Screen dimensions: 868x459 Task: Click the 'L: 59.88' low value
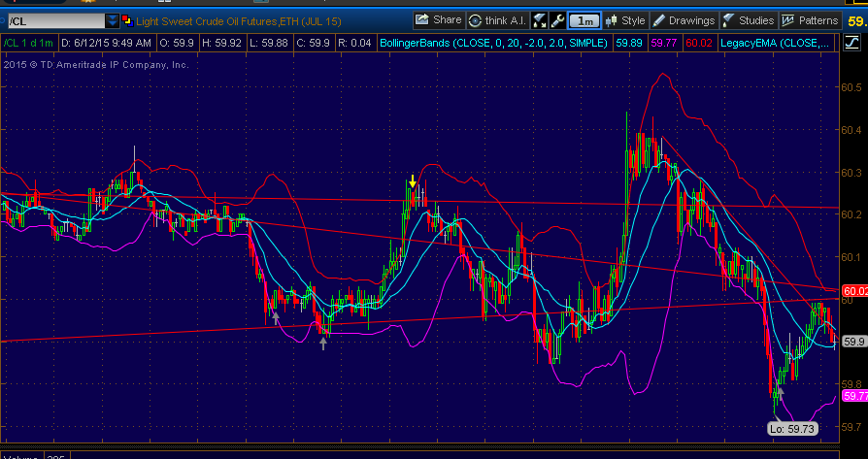click(x=269, y=43)
